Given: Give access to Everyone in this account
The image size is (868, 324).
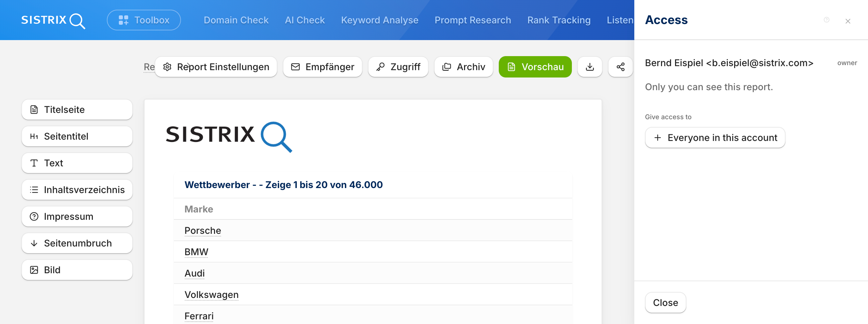Looking at the screenshot, I should point(715,138).
